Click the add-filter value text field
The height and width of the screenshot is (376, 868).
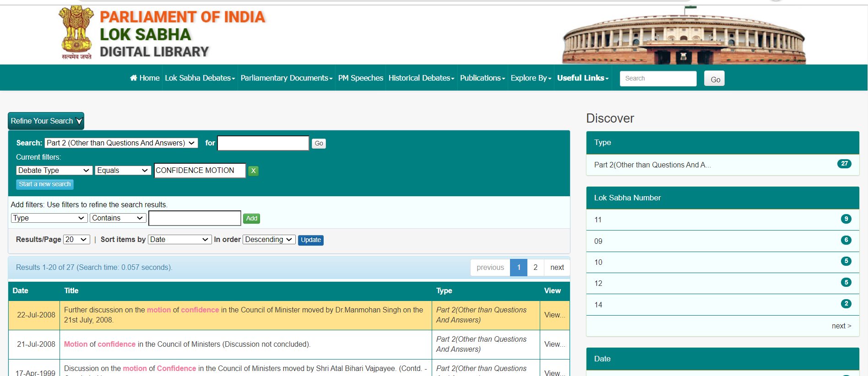point(195,218)
